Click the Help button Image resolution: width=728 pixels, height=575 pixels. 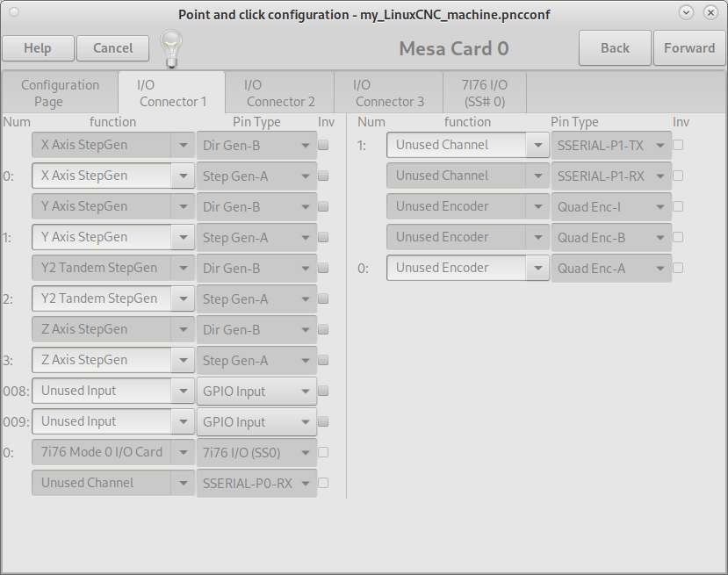(x=38, y=48)
